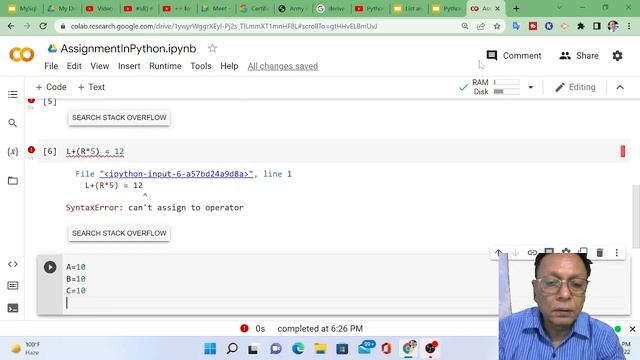The width and height of the screenshot is (640, 360).
Task: Open the File menu
Action: [x=51, y=66]
